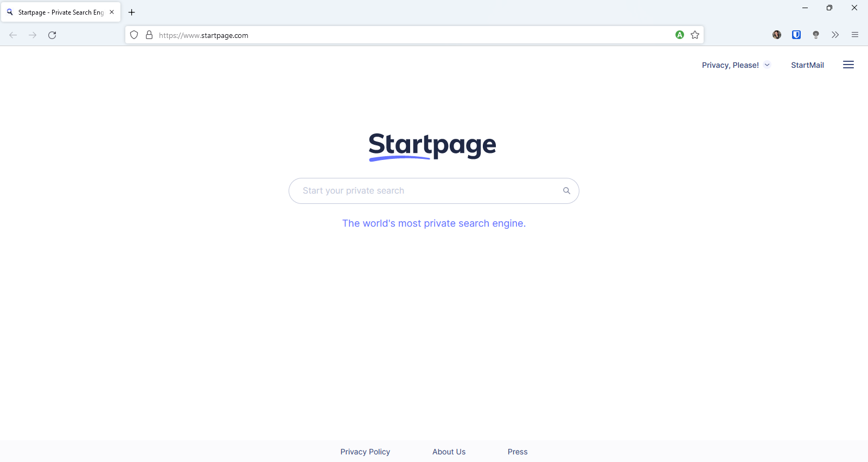Open tracking protection shield icon
This screenshot has height=462, width=868.
(134, 35)
